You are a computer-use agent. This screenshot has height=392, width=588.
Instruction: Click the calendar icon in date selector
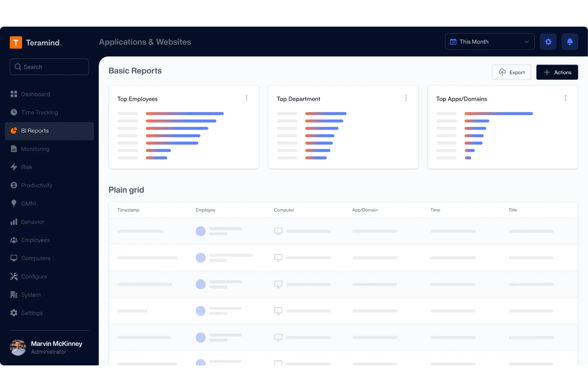pyautogui.click(x=453, y=42)
